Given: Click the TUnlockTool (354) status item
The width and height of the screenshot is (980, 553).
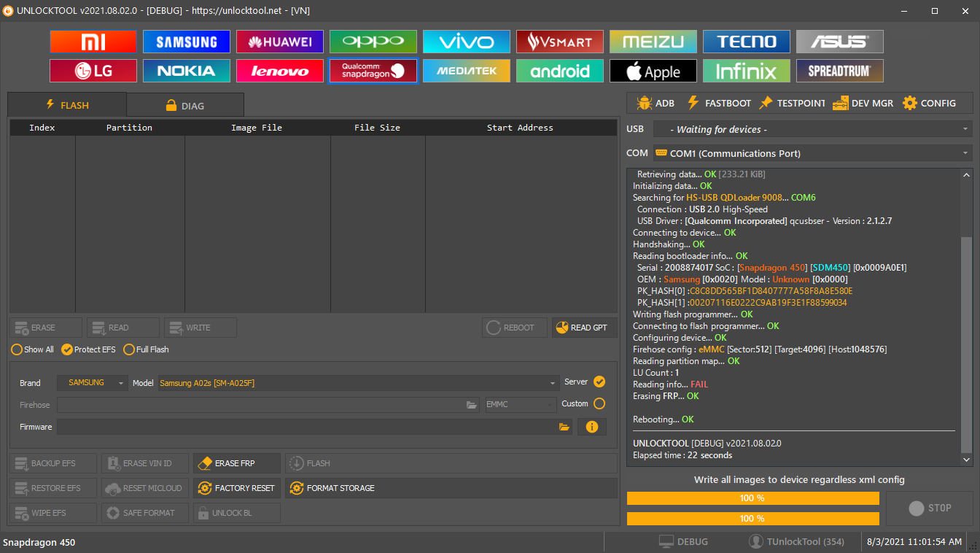Looking at the screenshot, I should (796, 542).
